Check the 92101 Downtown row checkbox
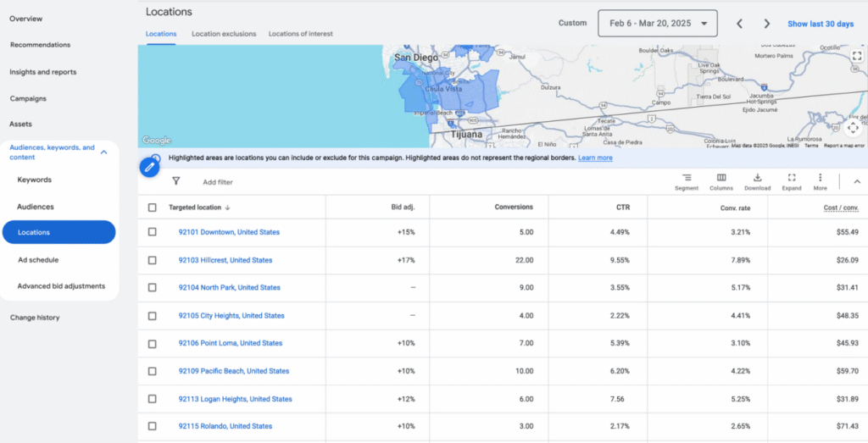Image resolution: width=868 pixels, height=443 pixels. click(153, 232)
